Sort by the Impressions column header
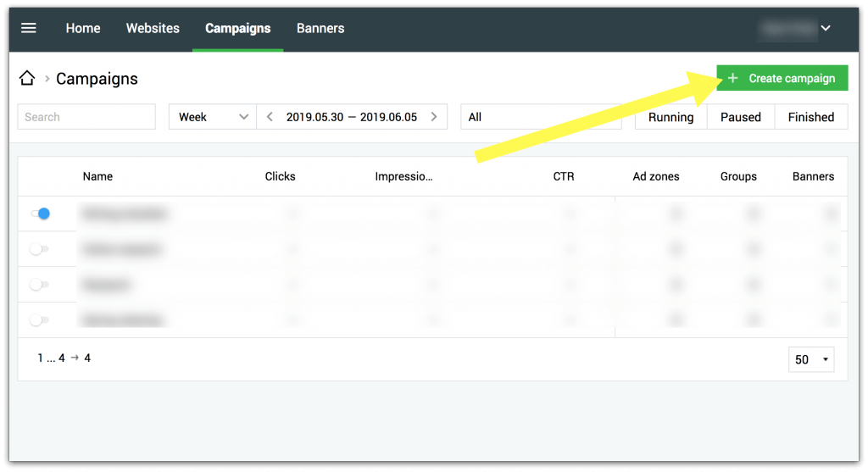 point(403,176)
